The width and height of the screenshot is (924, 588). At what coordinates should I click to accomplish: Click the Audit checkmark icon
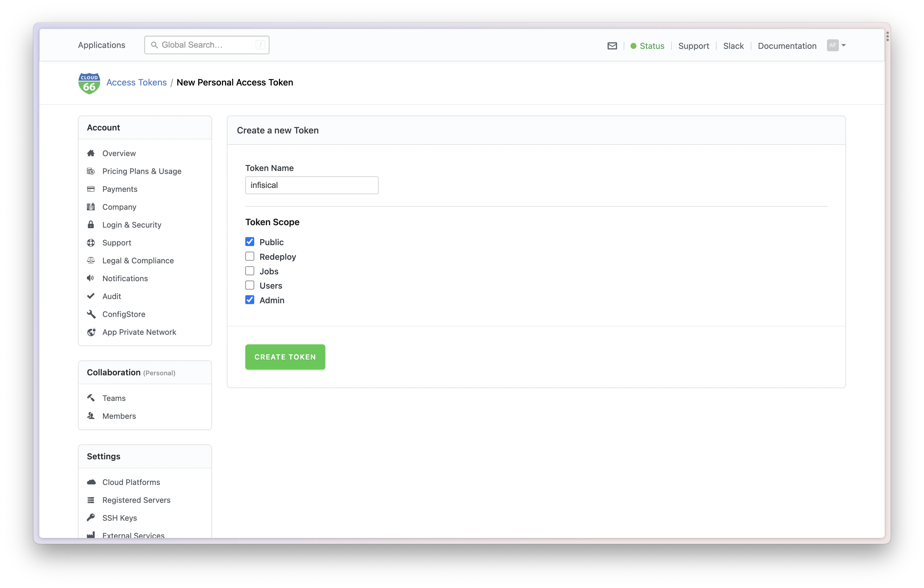tap(91, 296)
